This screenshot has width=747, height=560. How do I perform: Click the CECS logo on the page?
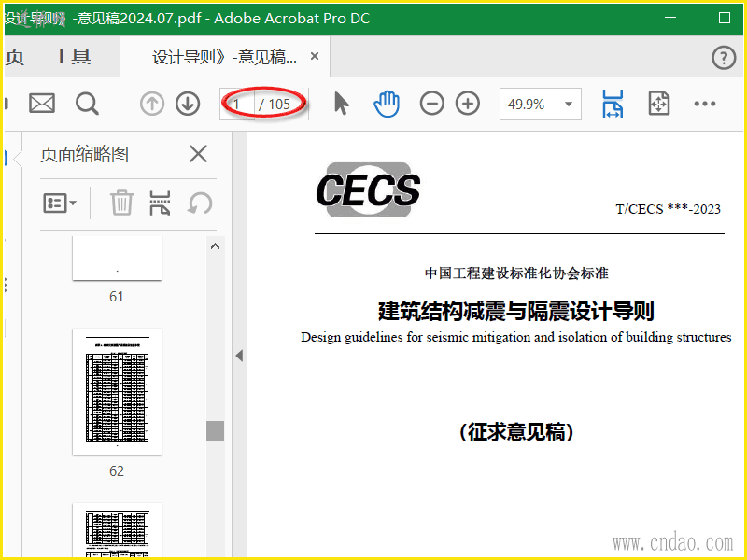pyautogui.click(x=368, y=189)
